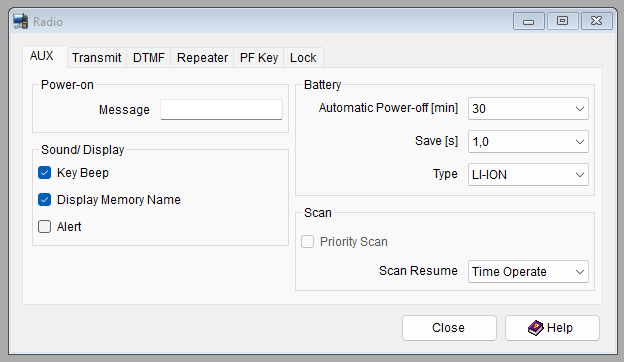Close the window with the X icon

(597, 21)
